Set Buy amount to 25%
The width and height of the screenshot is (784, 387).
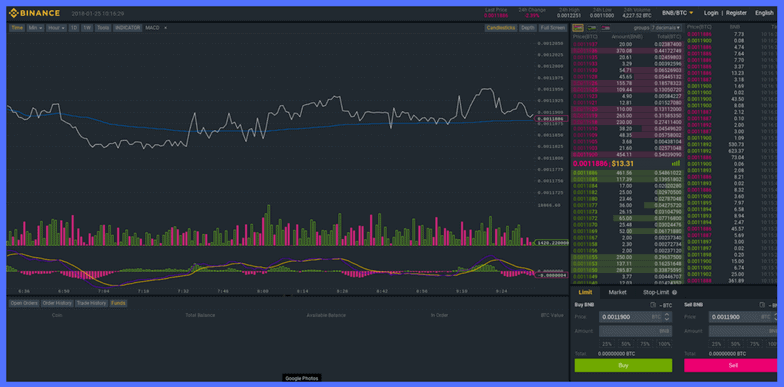tap(607, 344)
